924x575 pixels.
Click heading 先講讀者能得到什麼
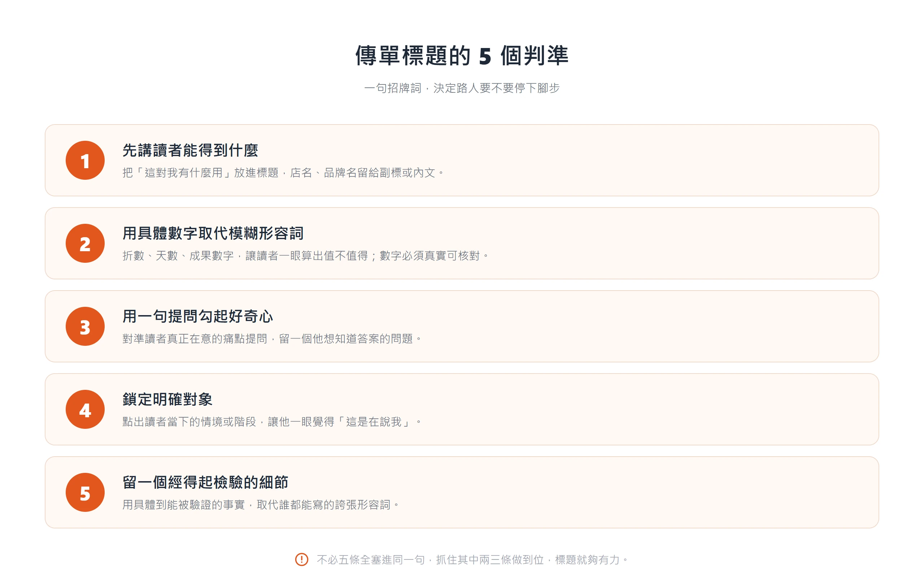pos(190,150)
